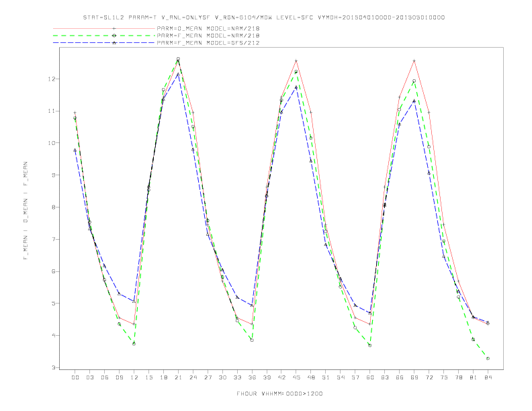Click x-axis tick label 51

coord(326,377)
